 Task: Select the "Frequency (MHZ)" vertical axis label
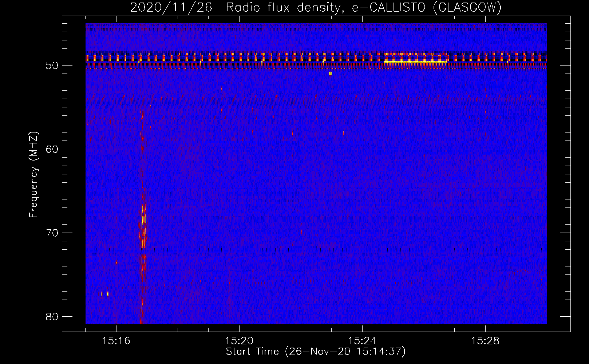click(33, 175)
